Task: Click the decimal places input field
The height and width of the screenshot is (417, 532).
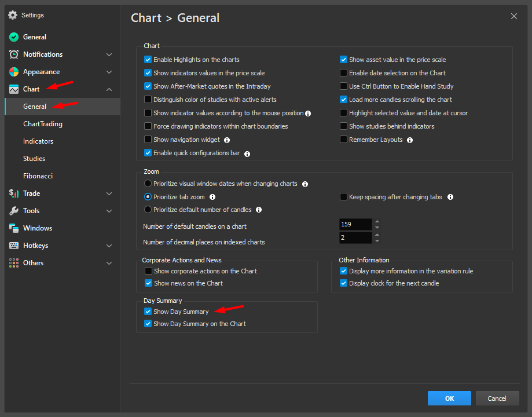Action: pyautogui.click(x=355, y=238)
